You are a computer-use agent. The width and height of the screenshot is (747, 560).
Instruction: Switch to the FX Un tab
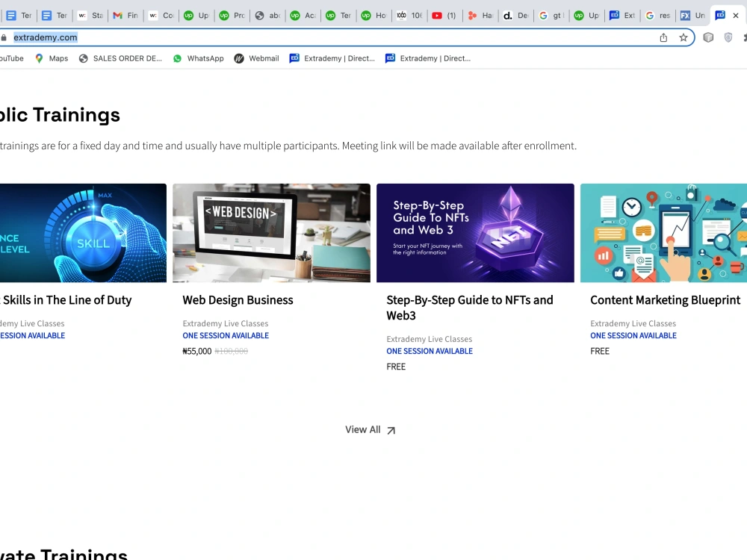[x=692, y=15]
